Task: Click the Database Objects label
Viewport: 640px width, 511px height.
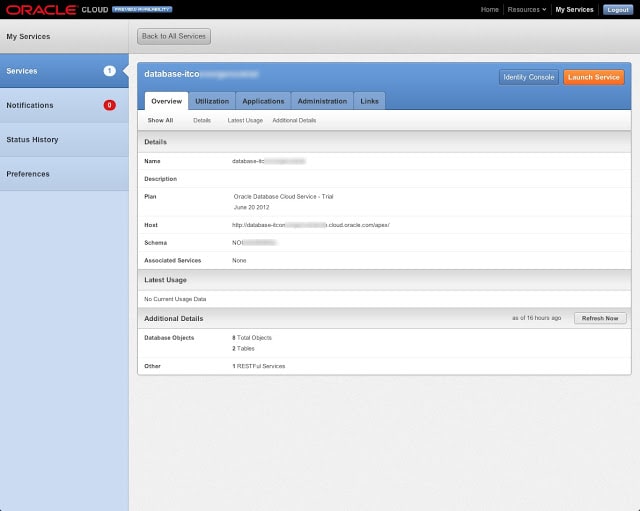Action: (169, 338)
